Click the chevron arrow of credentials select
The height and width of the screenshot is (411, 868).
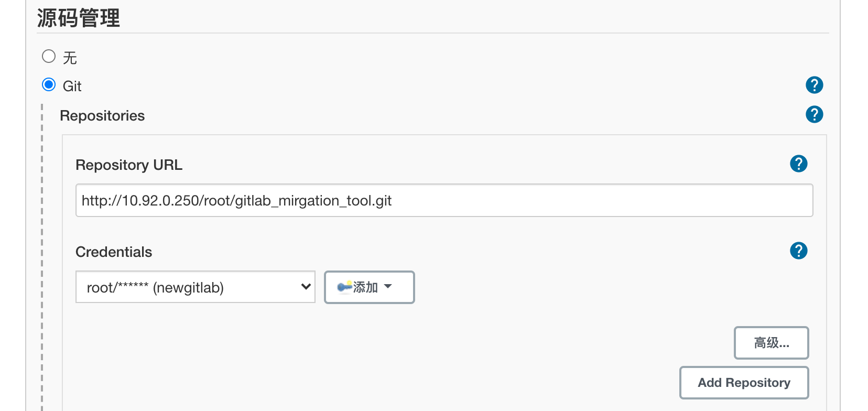[306, 287]
